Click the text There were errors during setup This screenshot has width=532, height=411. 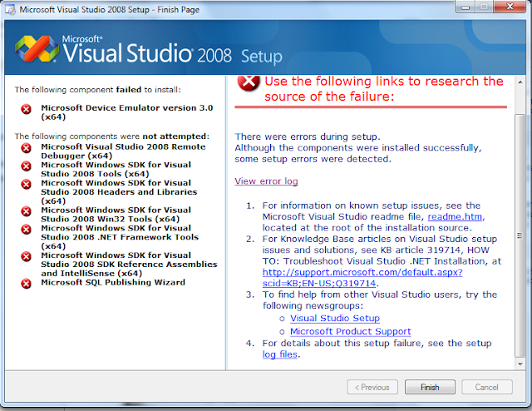point(308,136)
